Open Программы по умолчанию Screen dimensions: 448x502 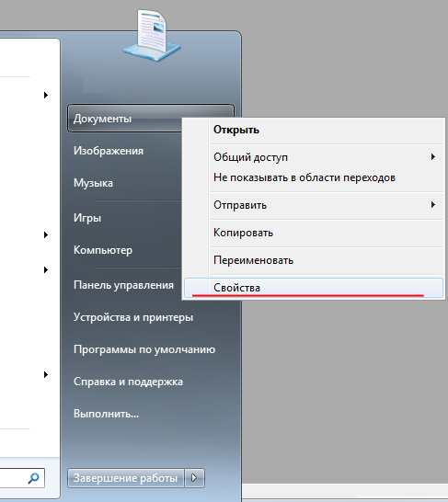(x=144, y=349)
